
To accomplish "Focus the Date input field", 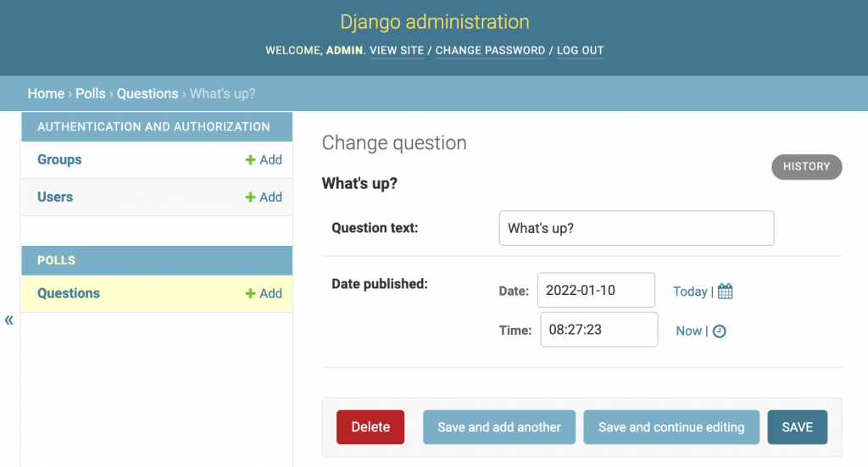I will [596, 290].
